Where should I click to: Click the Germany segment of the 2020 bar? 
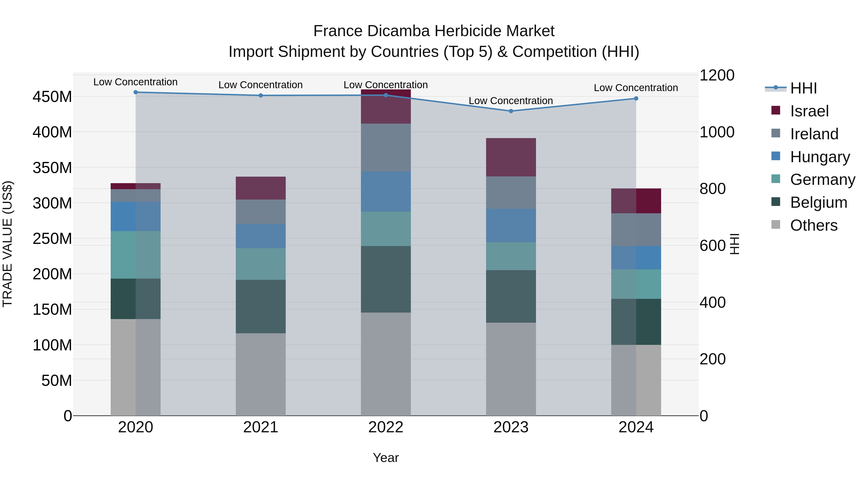click(136, 255)
